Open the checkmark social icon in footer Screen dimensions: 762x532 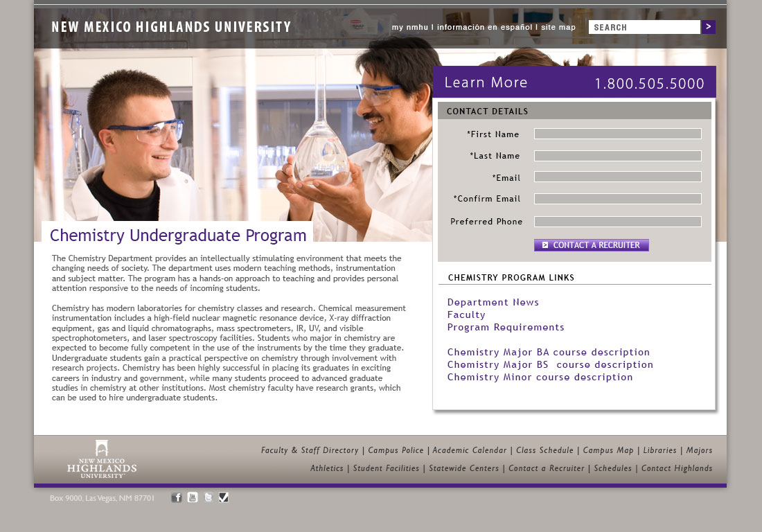[224, 497]
